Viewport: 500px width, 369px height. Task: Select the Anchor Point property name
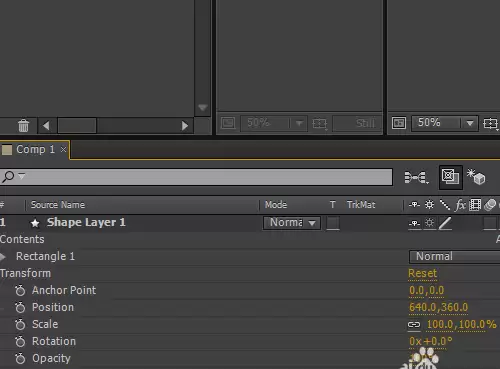click(x=64, y=290)
